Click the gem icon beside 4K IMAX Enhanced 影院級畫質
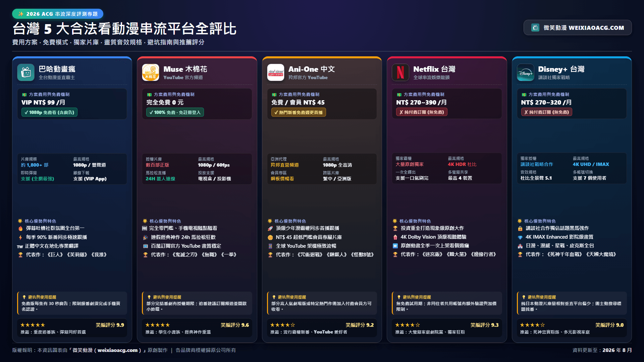This screenshot has width=644, height=362. pos(520,237)
